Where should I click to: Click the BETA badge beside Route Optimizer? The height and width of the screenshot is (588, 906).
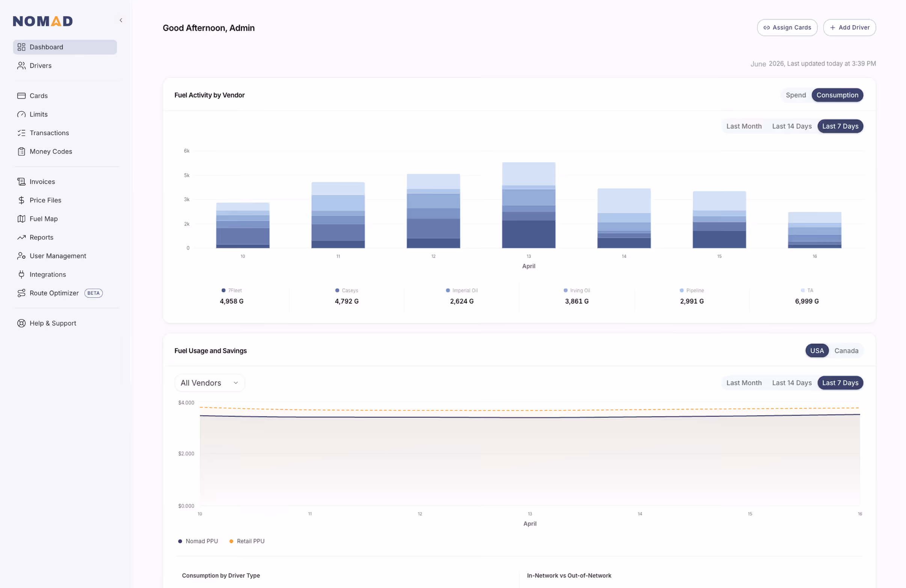(93, 293)
